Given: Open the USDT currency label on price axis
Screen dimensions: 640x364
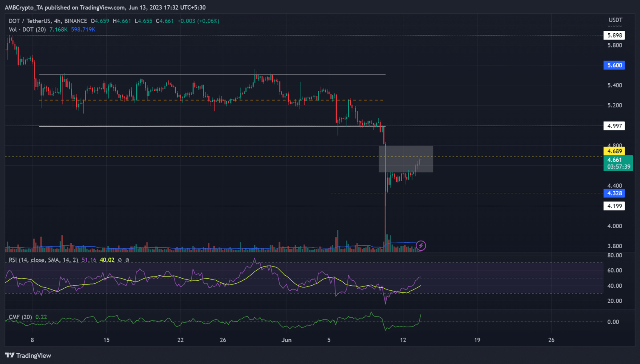Looking at the screenshot, I should pyautogui.click(x=615, y=20).
